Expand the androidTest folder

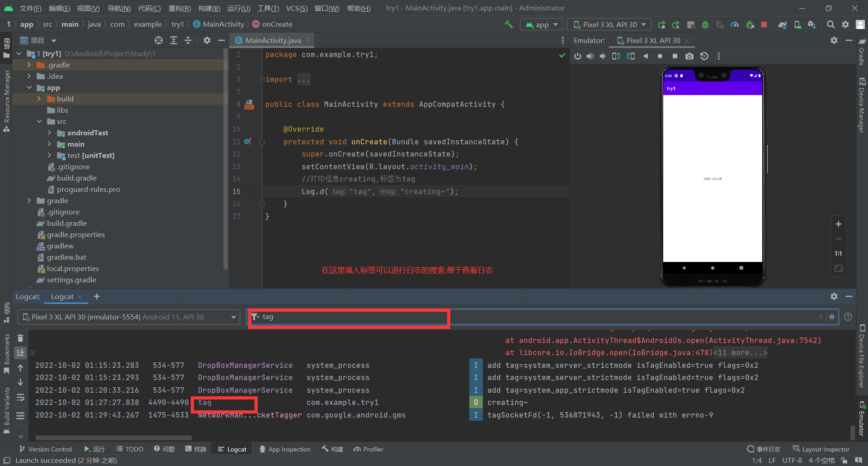coord(49,133)
